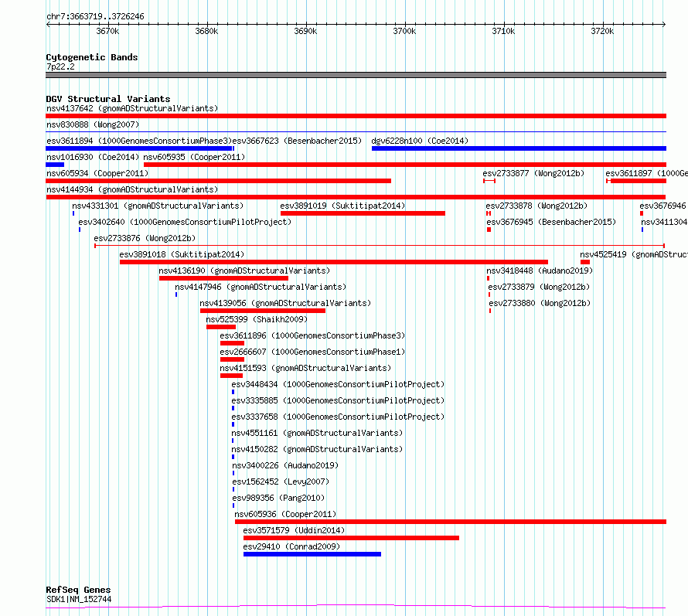Click nsv4136190 gnomAD label
This screenshot has height=616, width=688.
[x=244, y=271]
